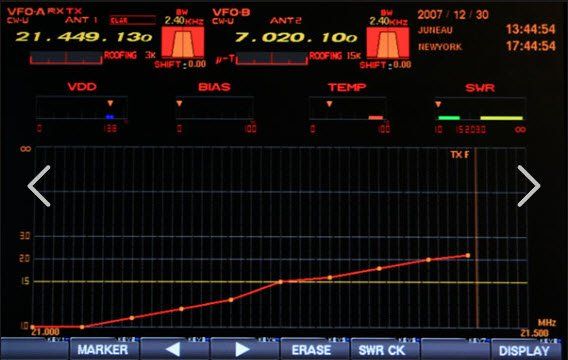Click the VFO-A 2.40 kHz bandwidth value

coord(184,21)
